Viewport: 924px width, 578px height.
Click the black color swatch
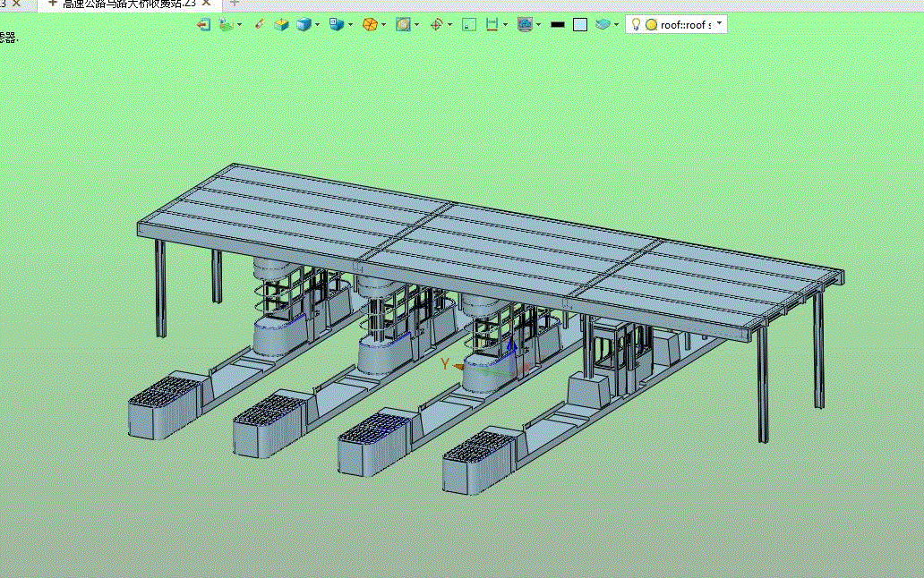tap(558, 25)
